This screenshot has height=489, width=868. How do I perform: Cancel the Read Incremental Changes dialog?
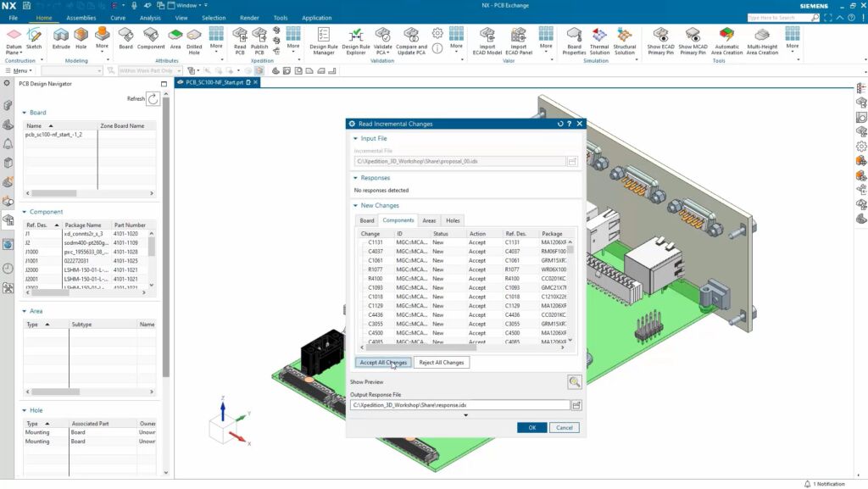[x=564, y=428]
